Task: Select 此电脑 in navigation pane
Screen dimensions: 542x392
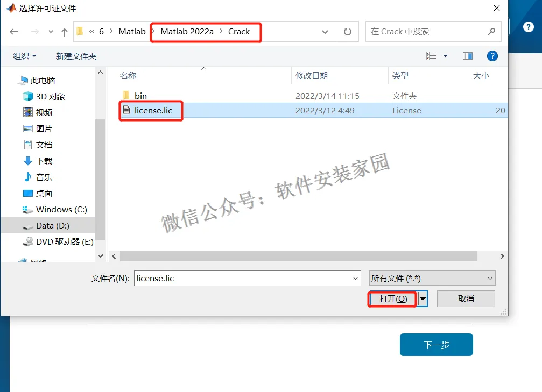Action: (37, 81)
